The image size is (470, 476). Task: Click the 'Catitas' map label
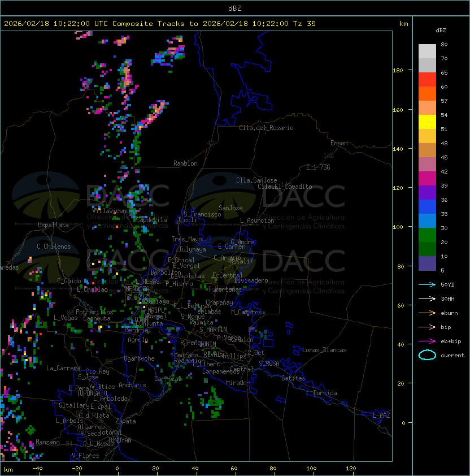click(x=293, y=378)
